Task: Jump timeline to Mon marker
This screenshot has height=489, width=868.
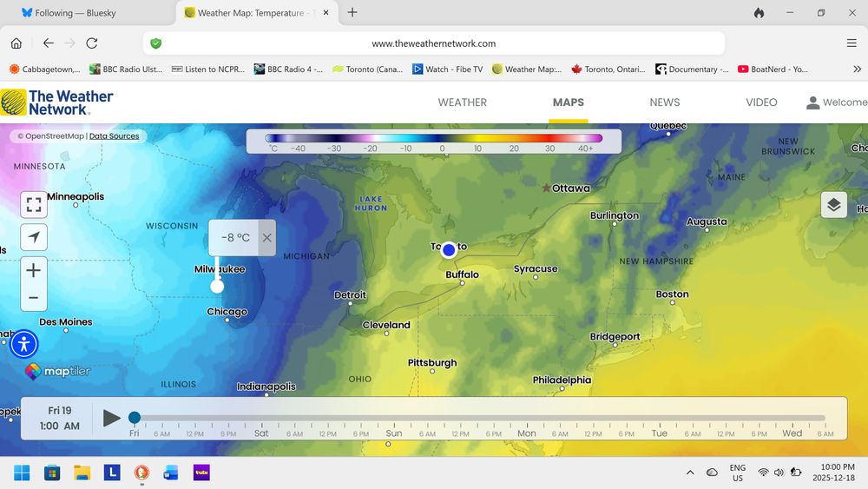Action: coord(527,433)
